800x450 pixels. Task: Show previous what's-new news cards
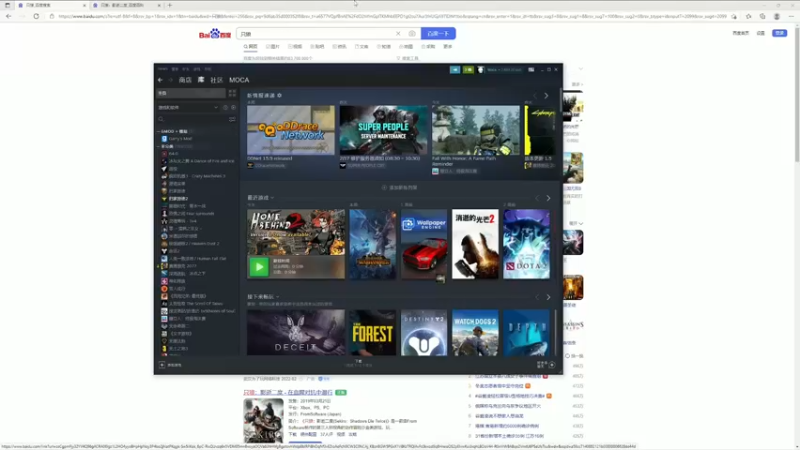click(x=535, y=96)
